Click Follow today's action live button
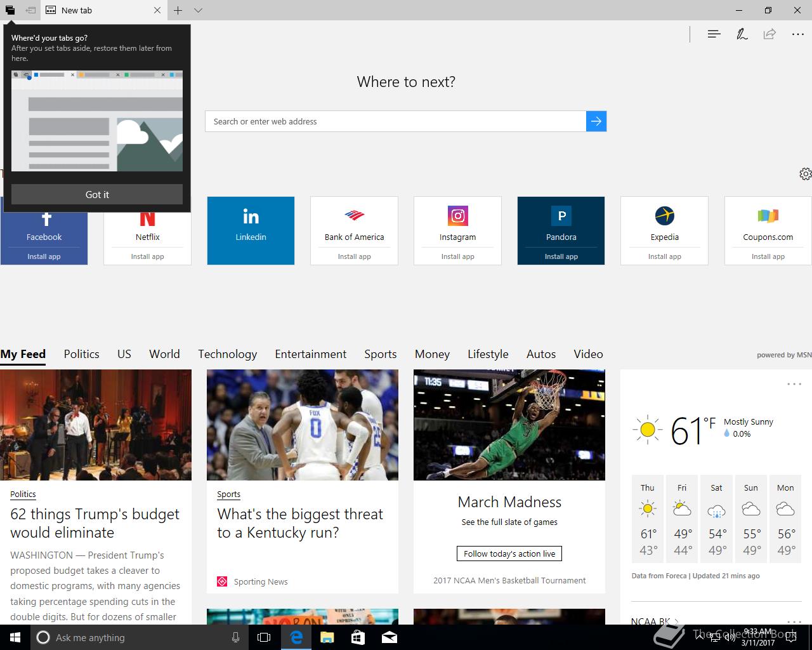Screen dimensions: 812x650 pos(509,554)
